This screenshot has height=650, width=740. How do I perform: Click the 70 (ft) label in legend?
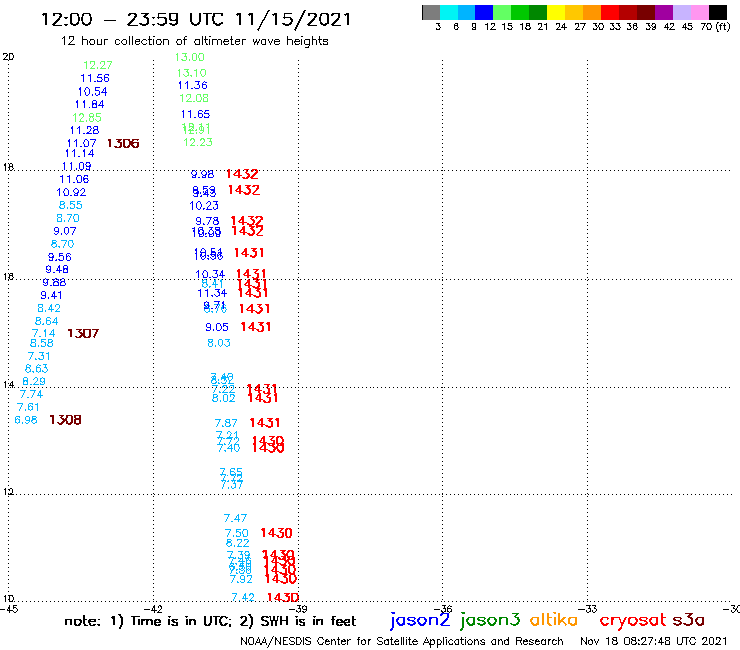point(715,26)
